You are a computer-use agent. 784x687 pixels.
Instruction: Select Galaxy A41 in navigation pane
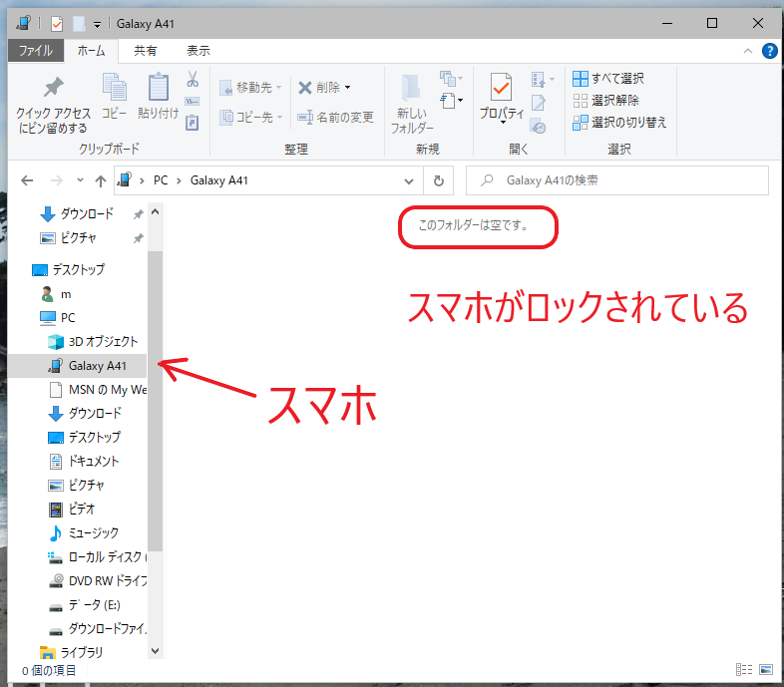pyautogui.click(x=77, y=366)
